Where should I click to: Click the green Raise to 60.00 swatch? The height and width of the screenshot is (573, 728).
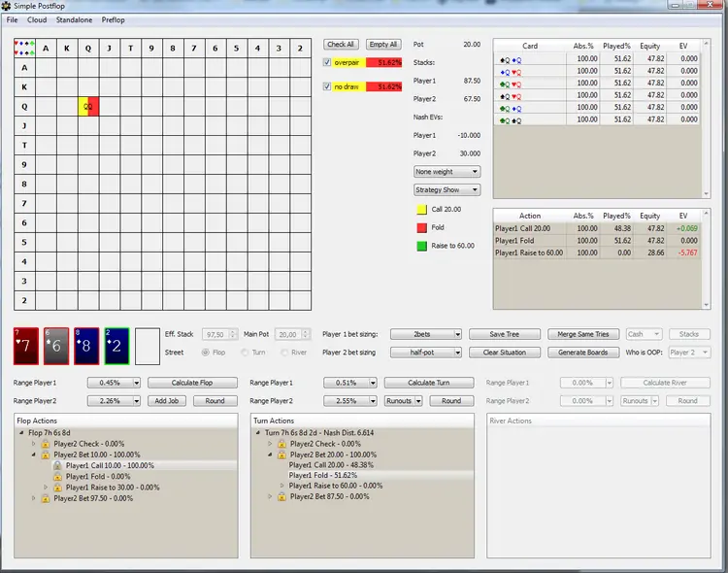421,246
